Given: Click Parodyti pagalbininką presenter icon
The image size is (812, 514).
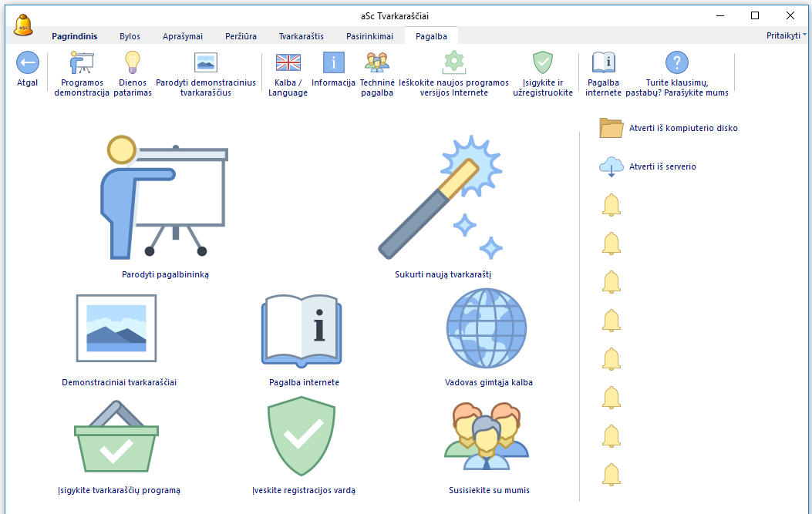Looking at the screenshot, I should [x=164, y=199].
